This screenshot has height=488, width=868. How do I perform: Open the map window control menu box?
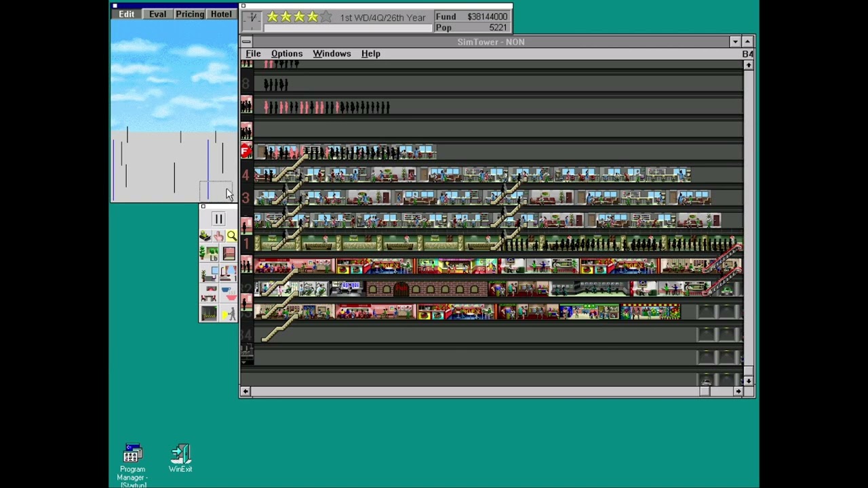tap(115, 5)
